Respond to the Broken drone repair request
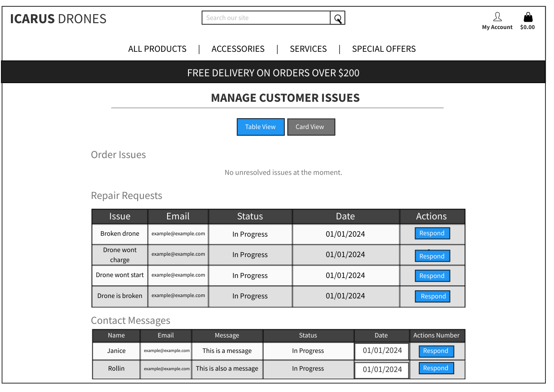 coord(432,233)
